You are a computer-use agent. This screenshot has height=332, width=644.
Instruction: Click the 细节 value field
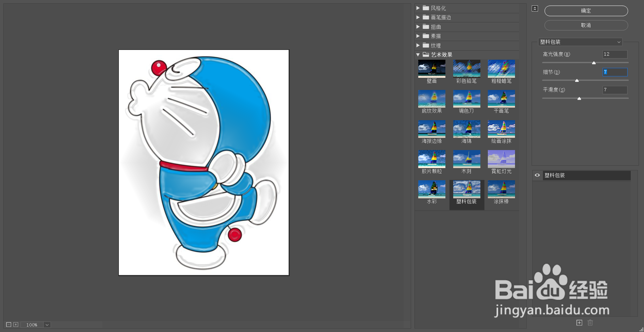[615, 72]
